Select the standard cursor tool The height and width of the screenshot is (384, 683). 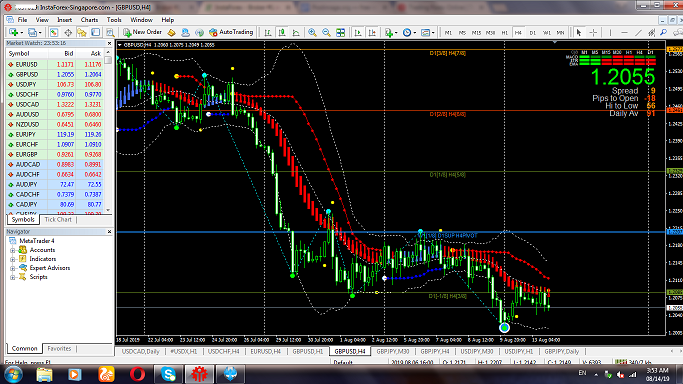point(579,32)
